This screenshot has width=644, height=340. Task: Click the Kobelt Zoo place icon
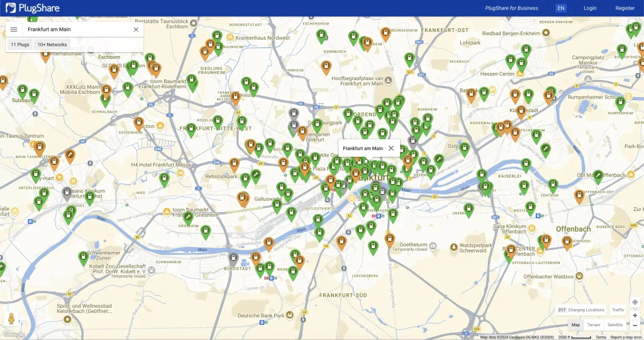(x=152, y=270)
